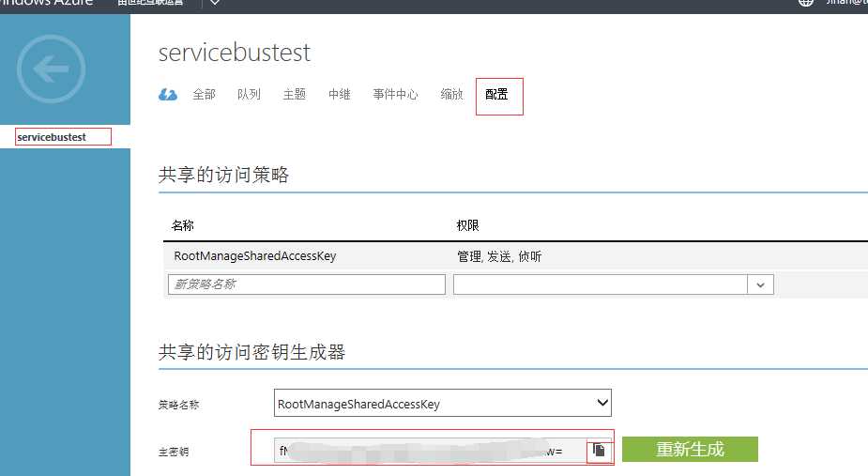
Task: Open the 配置 tab
Action: click(x=496, y=94)
